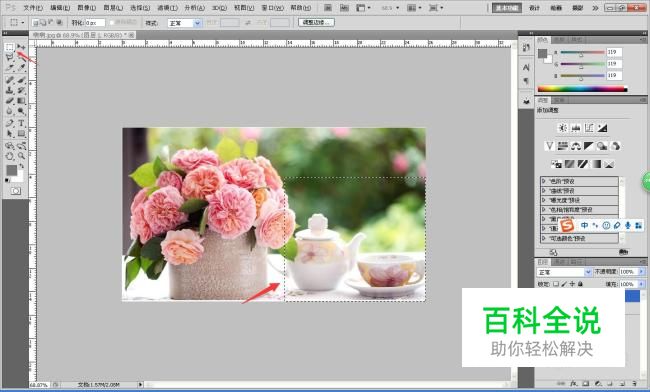The width and height of the screenshot is (650, 392).
Task: Click the Channel Mixer adjustment icon
Action: coord(616,146)
